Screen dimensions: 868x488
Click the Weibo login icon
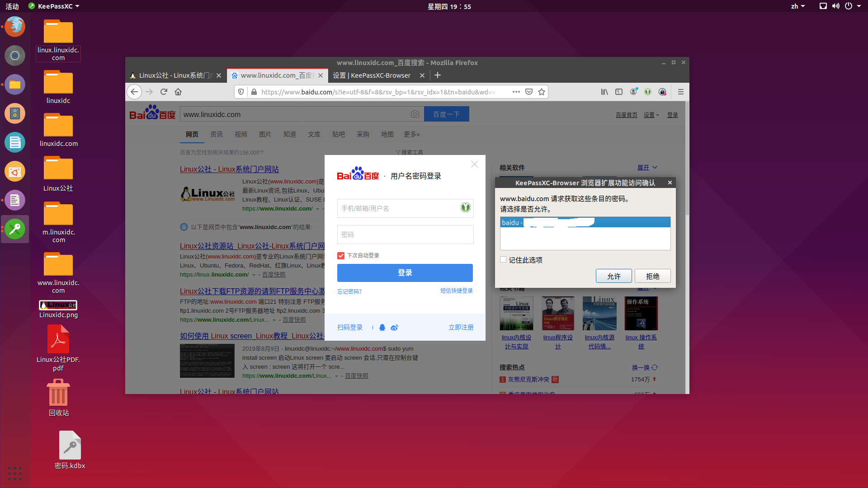(x=394, y=328)
